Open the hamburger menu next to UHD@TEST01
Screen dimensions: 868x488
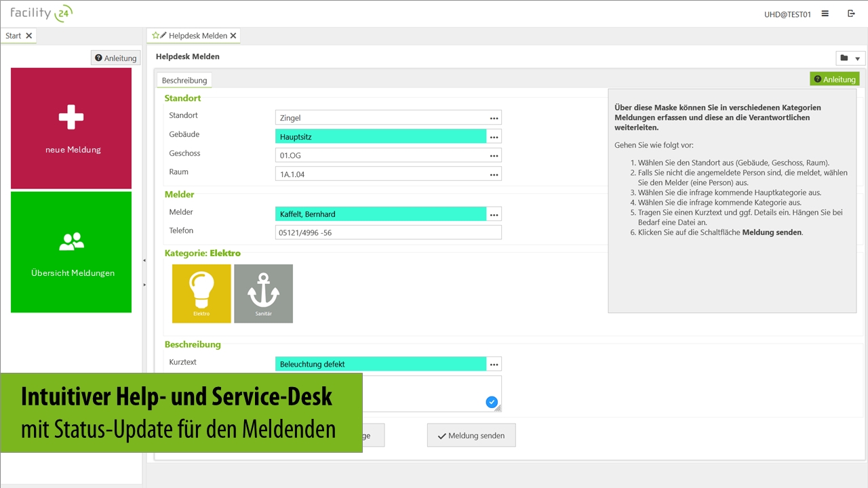point(825,14)
